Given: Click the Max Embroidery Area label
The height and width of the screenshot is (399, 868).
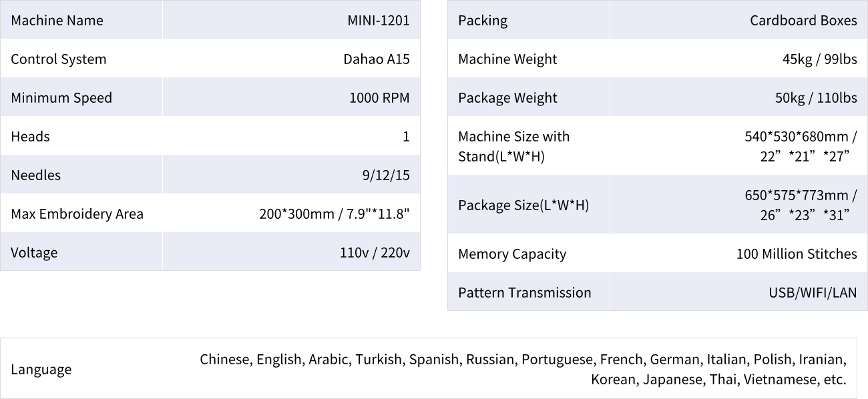Looking at the screenshot, I should coord(77,214).
